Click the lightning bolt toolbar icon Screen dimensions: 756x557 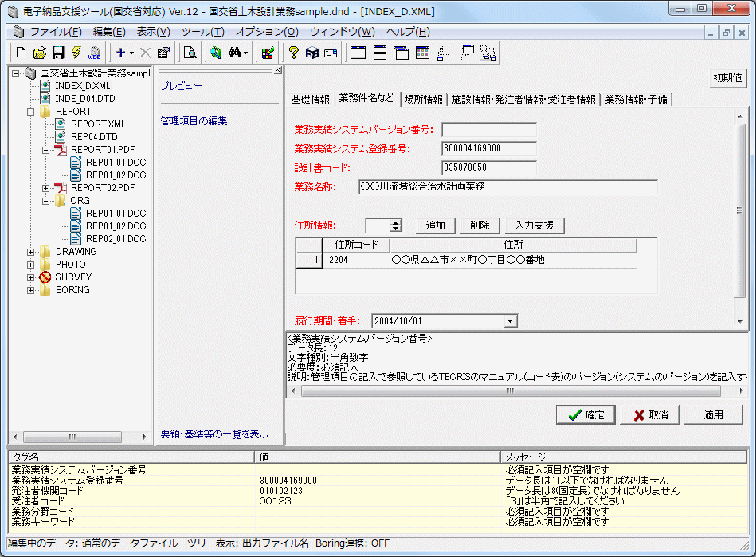click(76, 53)
